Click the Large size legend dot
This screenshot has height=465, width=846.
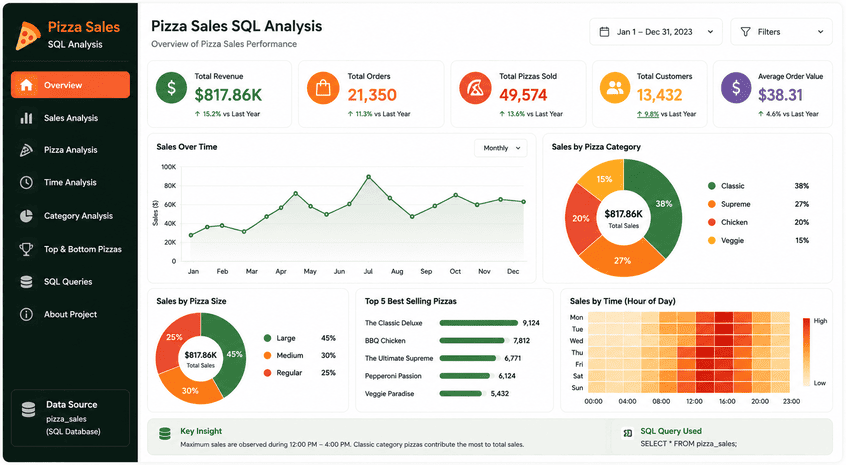(267, 338)
